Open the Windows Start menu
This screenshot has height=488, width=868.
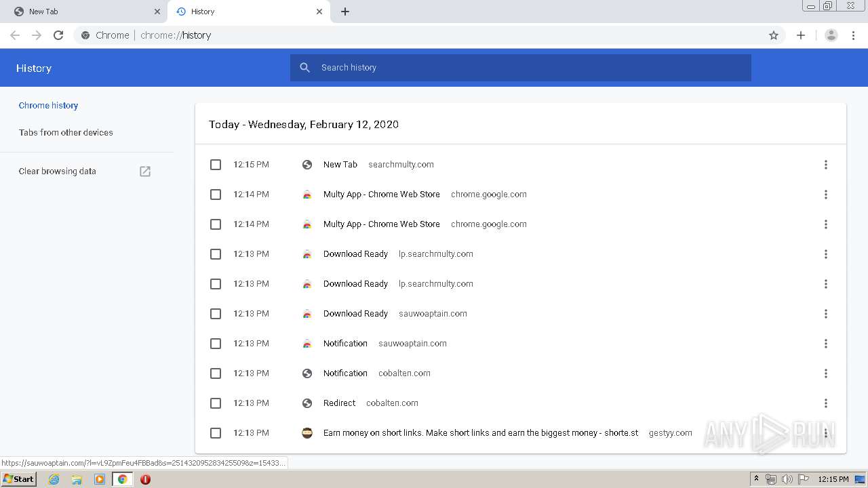coord(18,479)
